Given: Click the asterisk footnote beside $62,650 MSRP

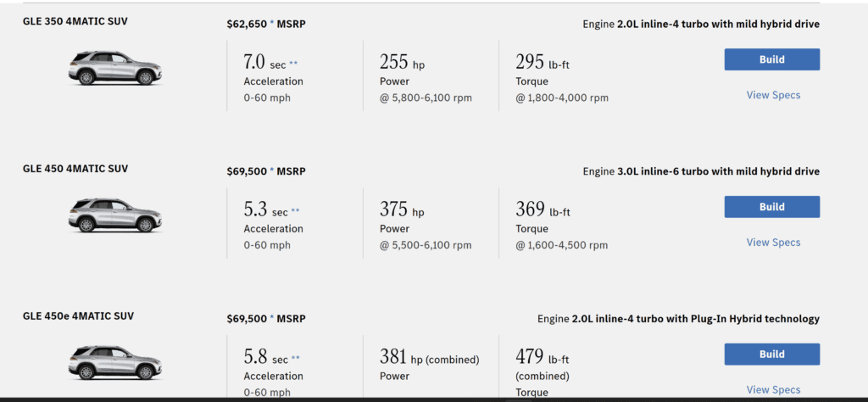Looking at the screenshot, I should click(272, 24).
